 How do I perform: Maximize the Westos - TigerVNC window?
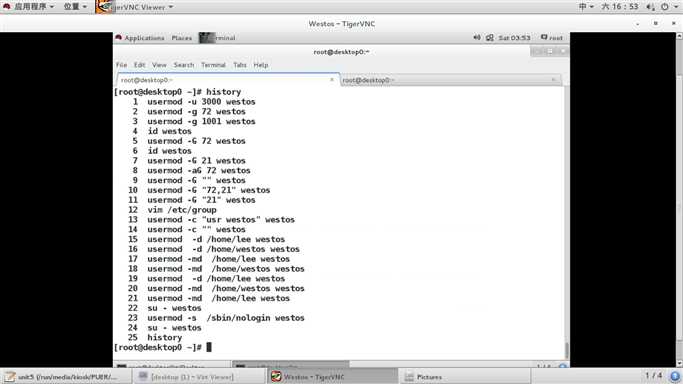click(x=656, y=24)
